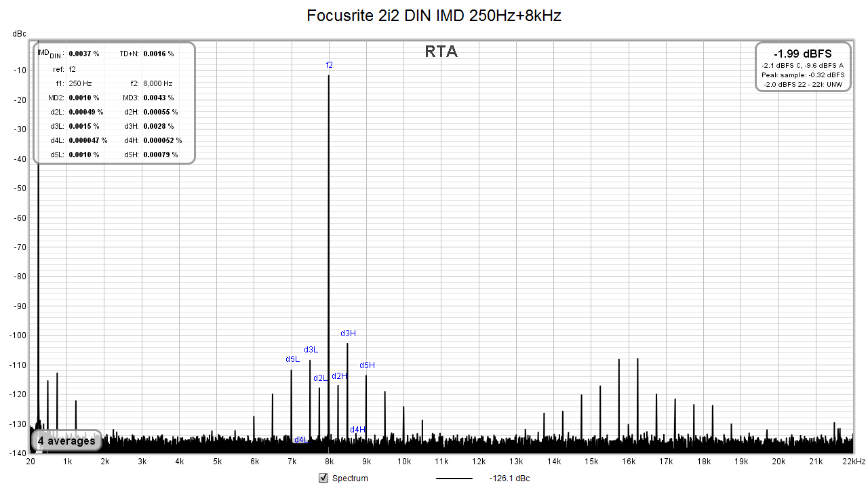This screenshot has height=488, width=868.
Task: Click the MD2 0.0010 % value
Action: click(x=84, y=98)
